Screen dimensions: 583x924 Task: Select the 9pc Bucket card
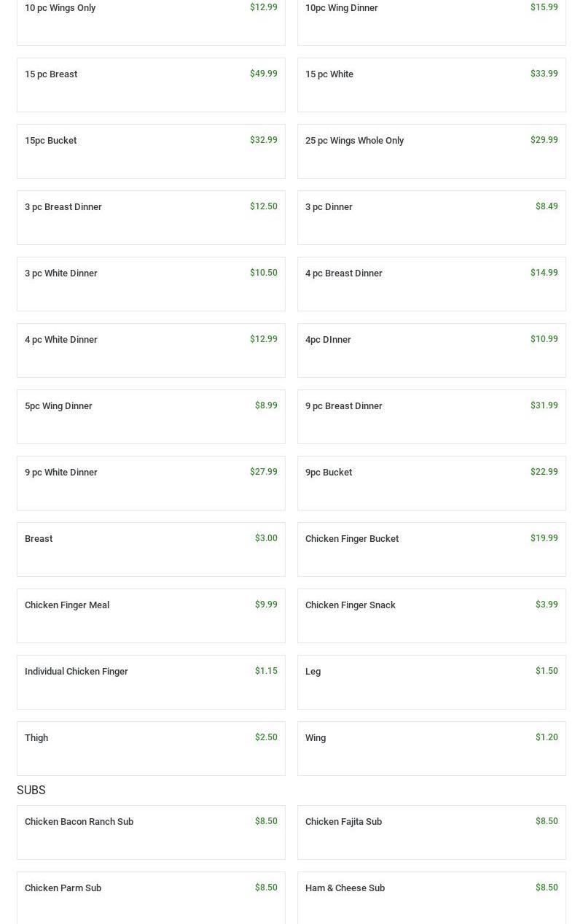click(x=431, y=483)
